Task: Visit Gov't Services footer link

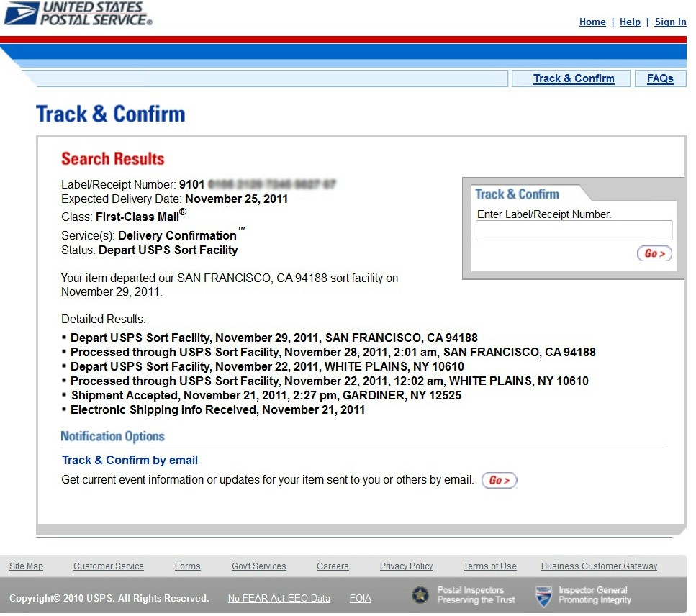Action: 259,566
